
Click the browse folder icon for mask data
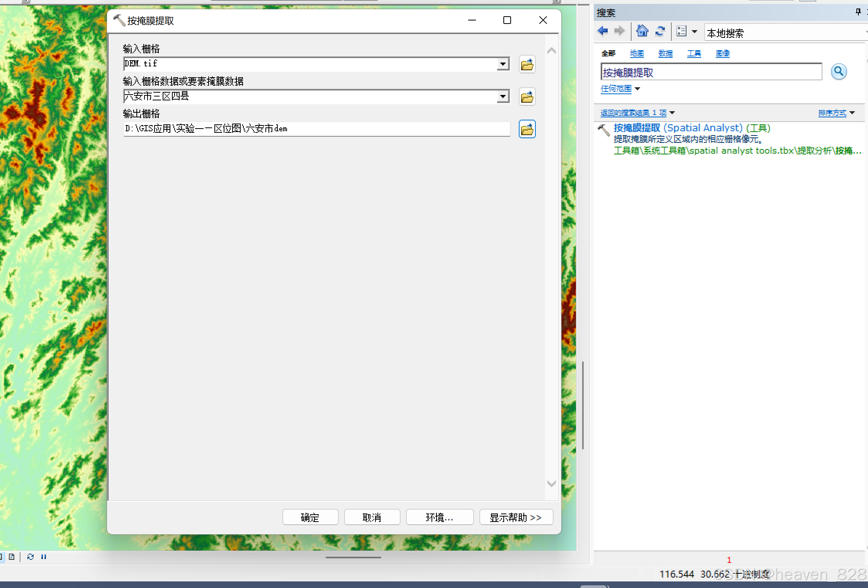[527, 97]
